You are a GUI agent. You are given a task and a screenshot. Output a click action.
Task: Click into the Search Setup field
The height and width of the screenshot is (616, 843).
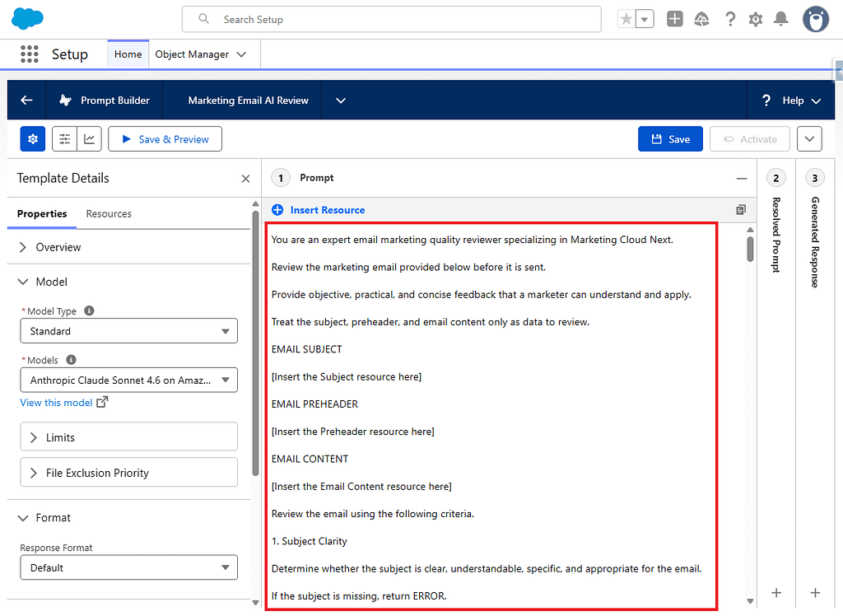(391, 20)
